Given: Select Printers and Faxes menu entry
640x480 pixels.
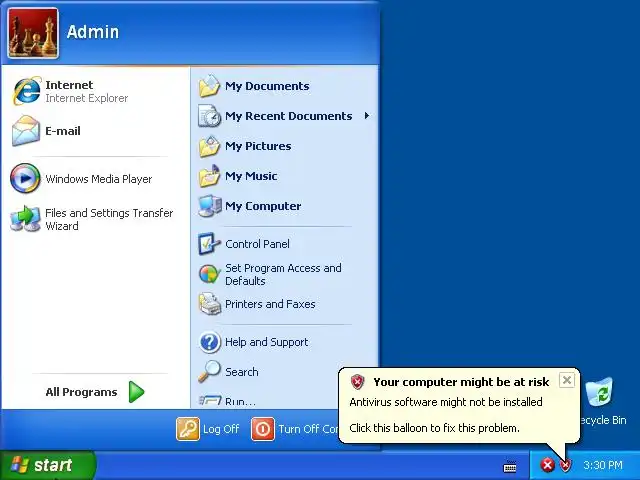Looking at the screenshot, I should click(284, 304).
